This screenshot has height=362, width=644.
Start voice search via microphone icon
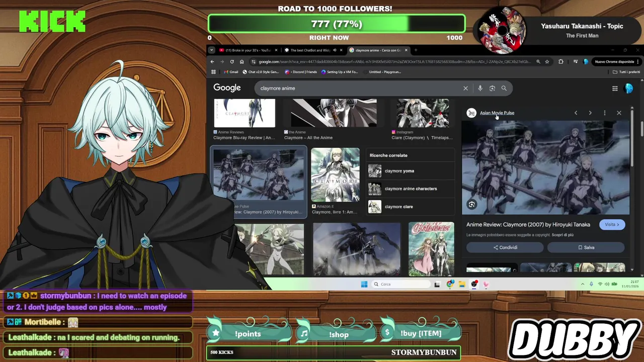tap(480, 88)
